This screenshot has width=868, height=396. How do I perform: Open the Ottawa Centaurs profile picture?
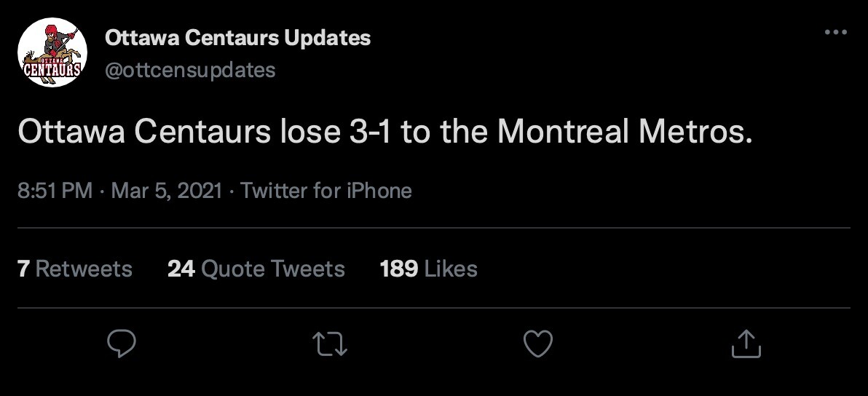pos(52,52)
